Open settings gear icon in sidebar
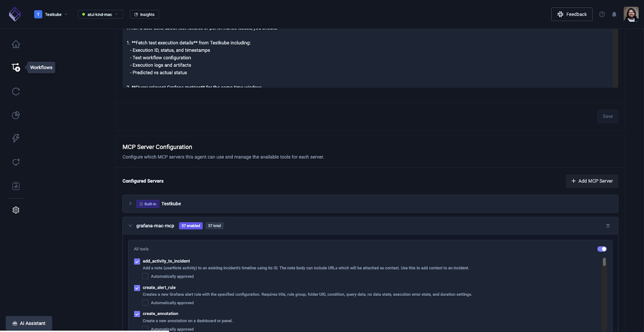 16,210
